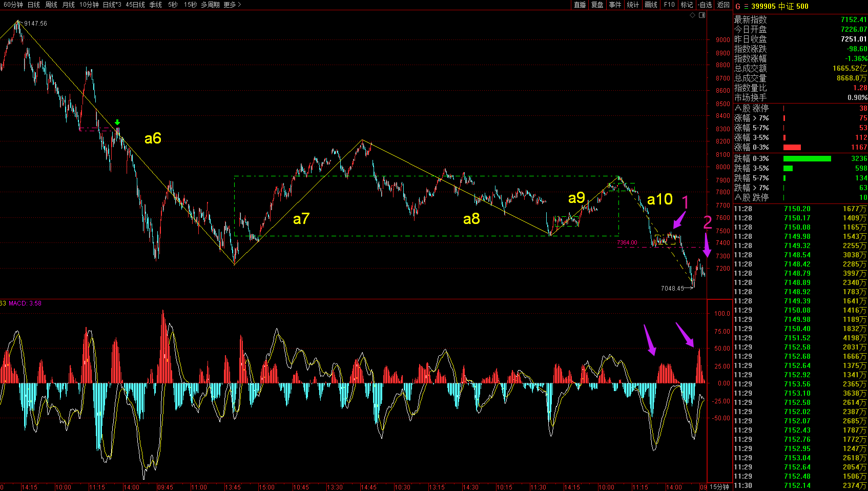868x491 pixels.
Task: Open the 多周期 multi-period view
Action: 210,5
